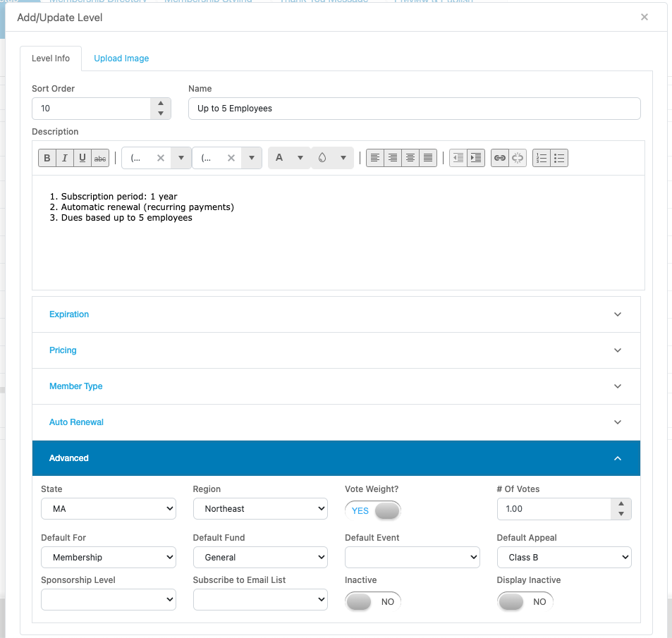
Task: Toggle strikethrough (abc) formatting
Action: coord(100,158)
